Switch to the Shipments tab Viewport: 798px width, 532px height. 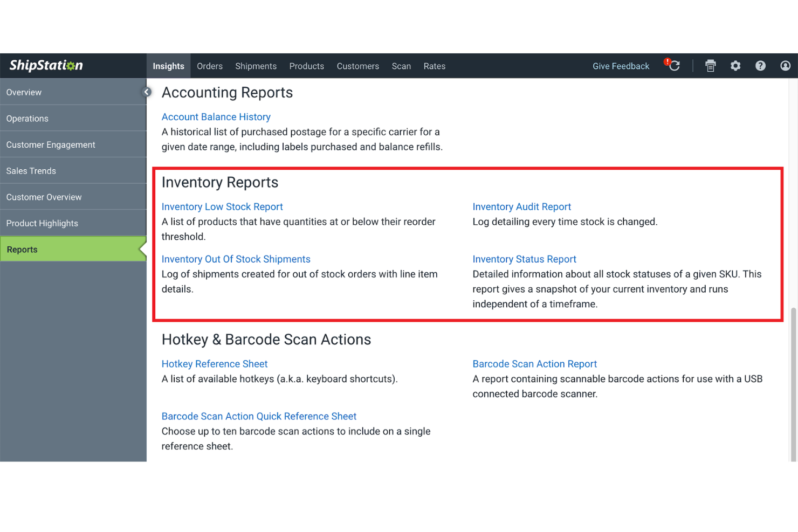point(256,66)
